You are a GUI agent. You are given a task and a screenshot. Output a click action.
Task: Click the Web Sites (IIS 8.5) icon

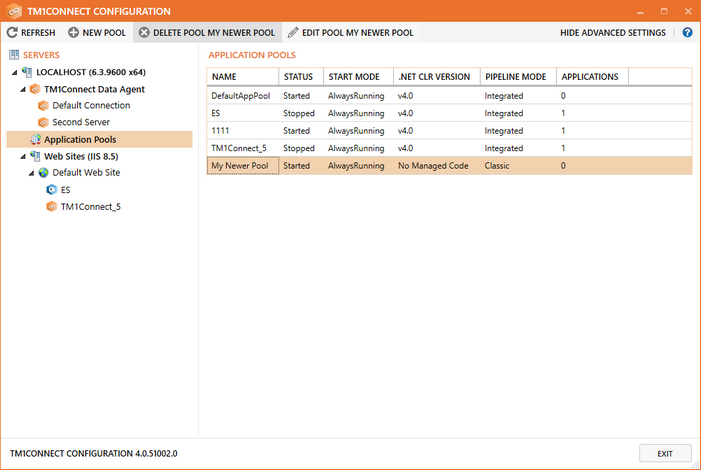[x=35, y=156]
